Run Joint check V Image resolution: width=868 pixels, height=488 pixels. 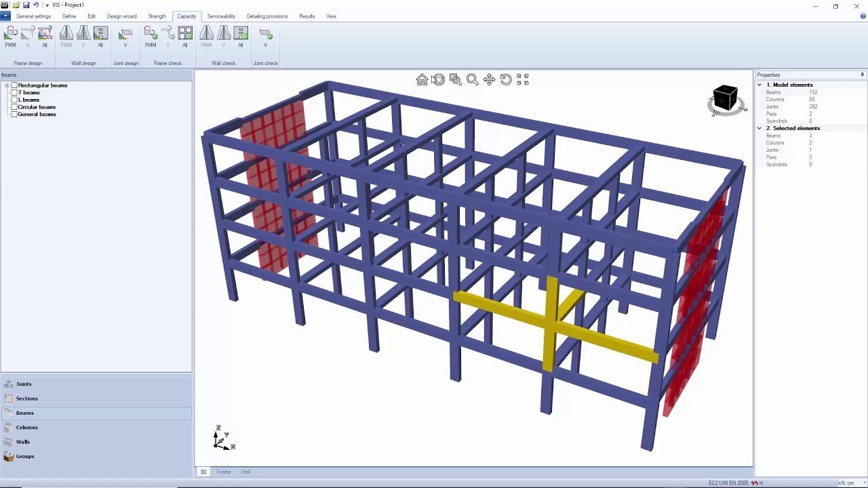pos(266,37)
